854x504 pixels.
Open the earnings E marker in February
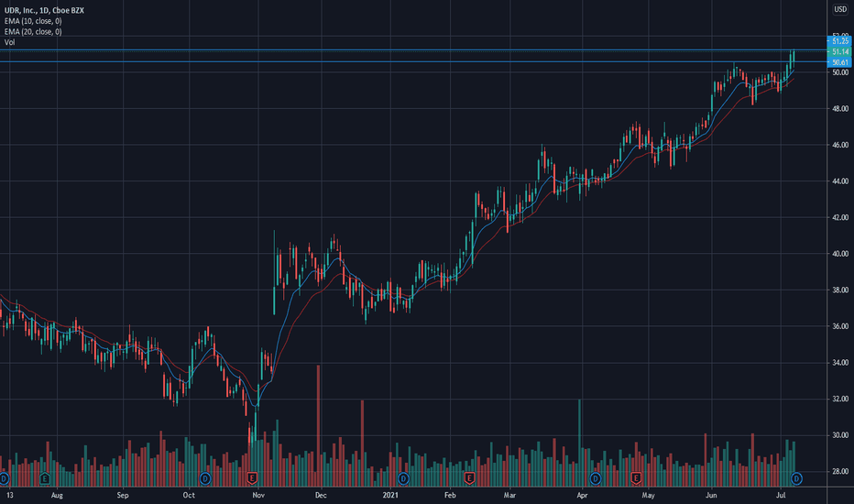coord(469,479)
